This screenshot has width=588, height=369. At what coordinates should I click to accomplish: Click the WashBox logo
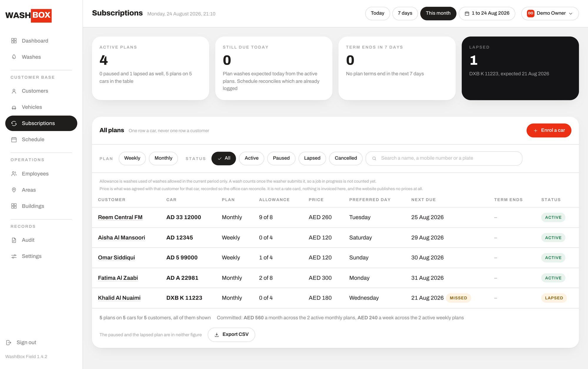[29, 16]
